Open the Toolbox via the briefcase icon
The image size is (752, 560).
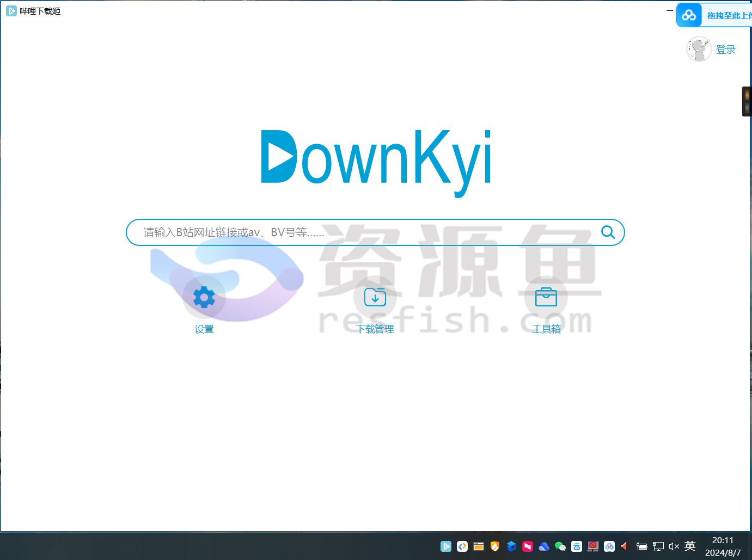pos(546,297)
